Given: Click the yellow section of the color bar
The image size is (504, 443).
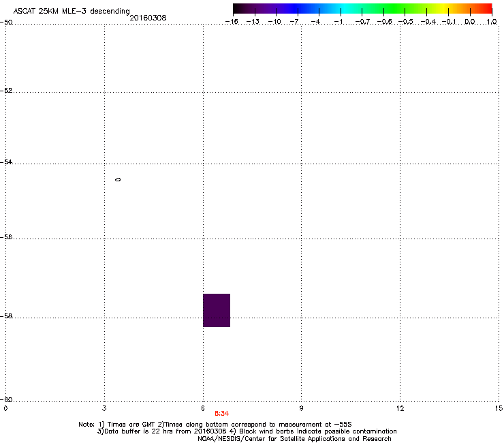Looking at the screenshot, I should 444,9.
